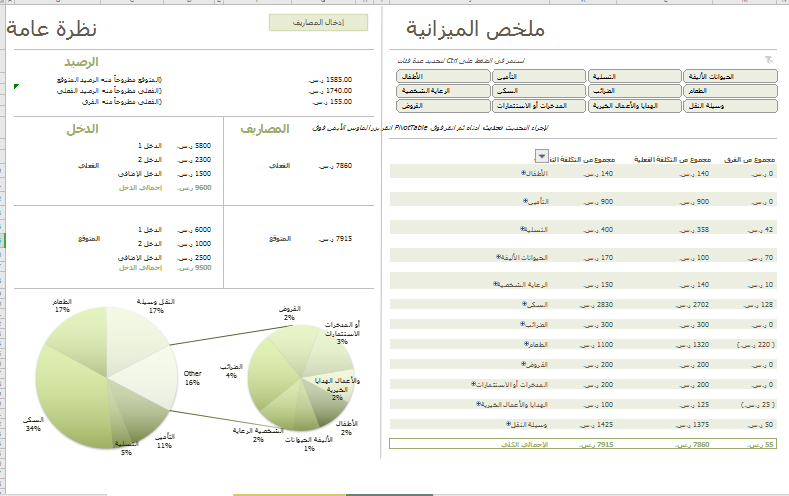Viewport: 789px width, 496px height.
Task: Expand the الهدايا والأعمال الخيرية pivot row
Action: click(479, 404)
